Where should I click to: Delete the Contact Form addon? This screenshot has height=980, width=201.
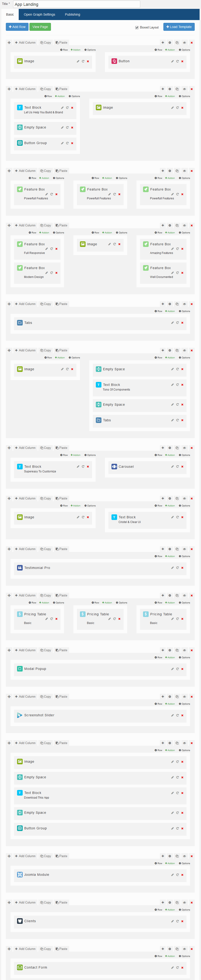pos(182,968)
